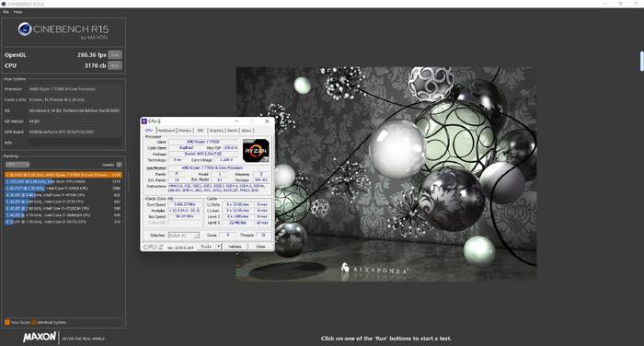Click the Ryzen processor logo in CPU-Z
Screen dimensions: 644x346
(256, 150)
